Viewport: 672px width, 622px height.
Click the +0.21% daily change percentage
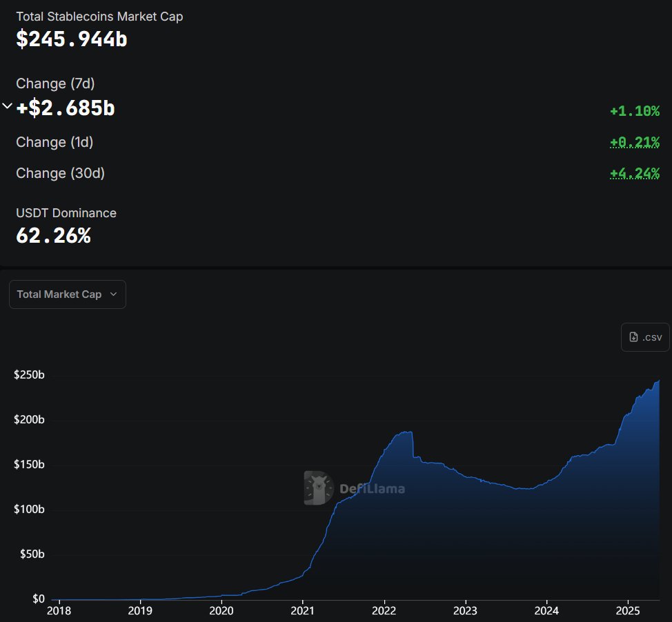pos(635,142)
